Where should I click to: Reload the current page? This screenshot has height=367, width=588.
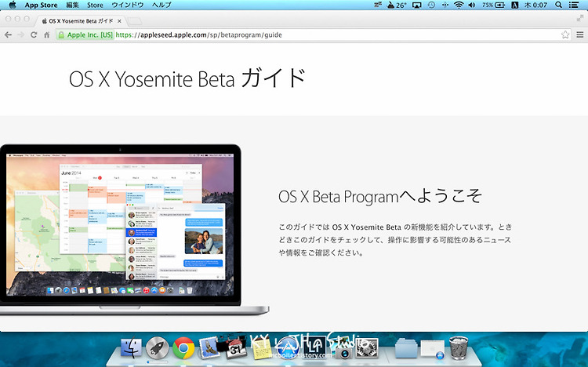[34, 35]
